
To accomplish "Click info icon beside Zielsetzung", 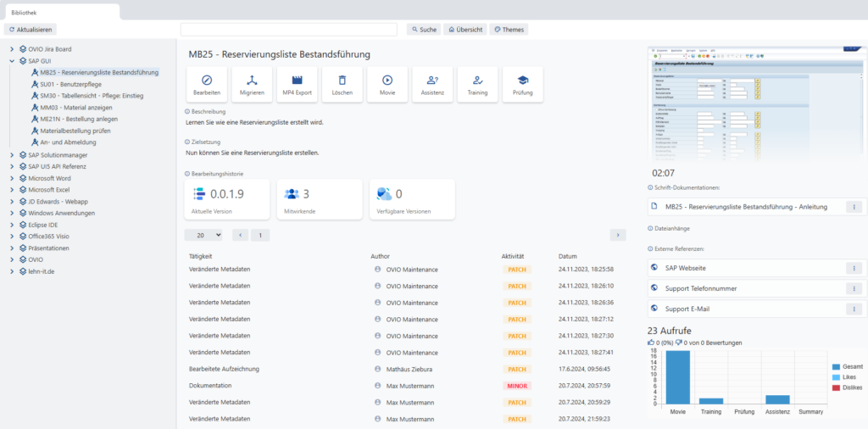I will pyautogui.click(x=187, y=142).
